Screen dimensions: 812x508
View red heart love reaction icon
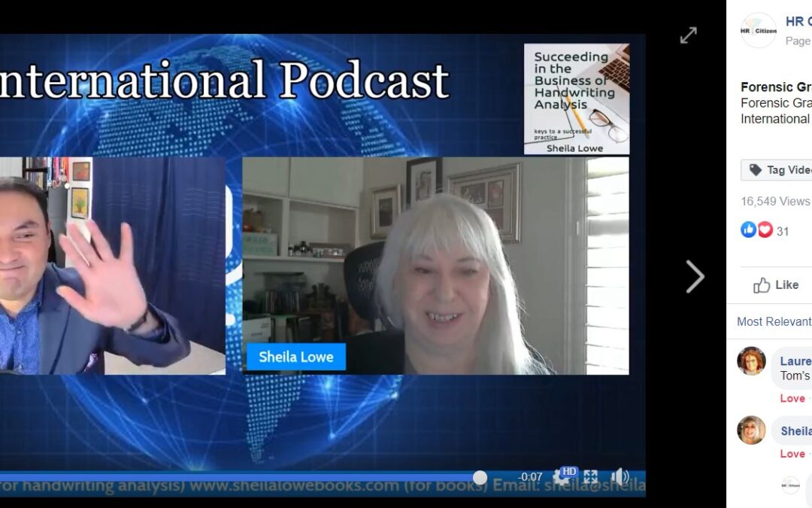click(765, 230)
